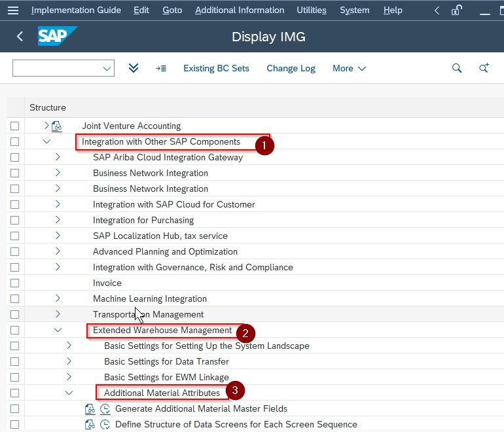The width and height of the screenshot is (504, 432).
Task: Click the left chevron in the menu bar
Action: tap(437, 10)
